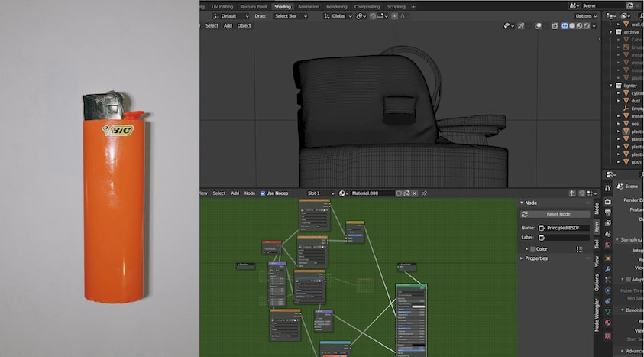Select the push object in the outliner

(636, 162)
